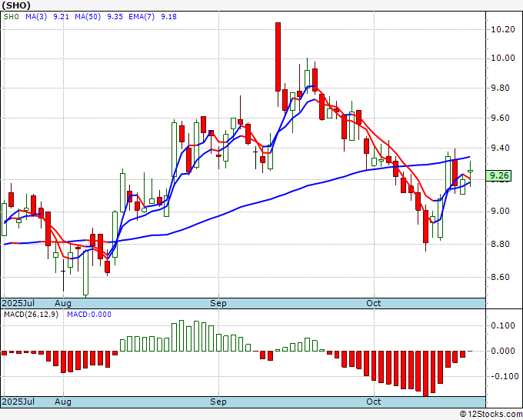Click the current price tag 9.26
This screenshot has width=523, height=420.
coord(498,175)
